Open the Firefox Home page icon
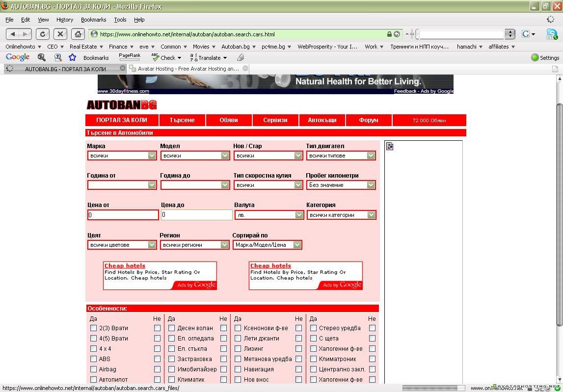Image resolution: width=563 pixels, height=392 pixels. pyautogui.click(x=78, y=34)
